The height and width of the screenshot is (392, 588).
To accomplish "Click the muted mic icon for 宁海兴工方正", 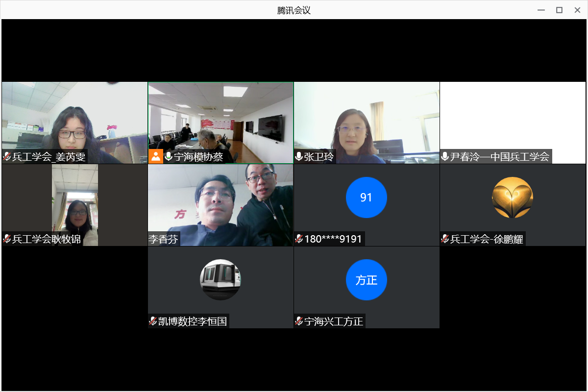I will coord(299,321).
